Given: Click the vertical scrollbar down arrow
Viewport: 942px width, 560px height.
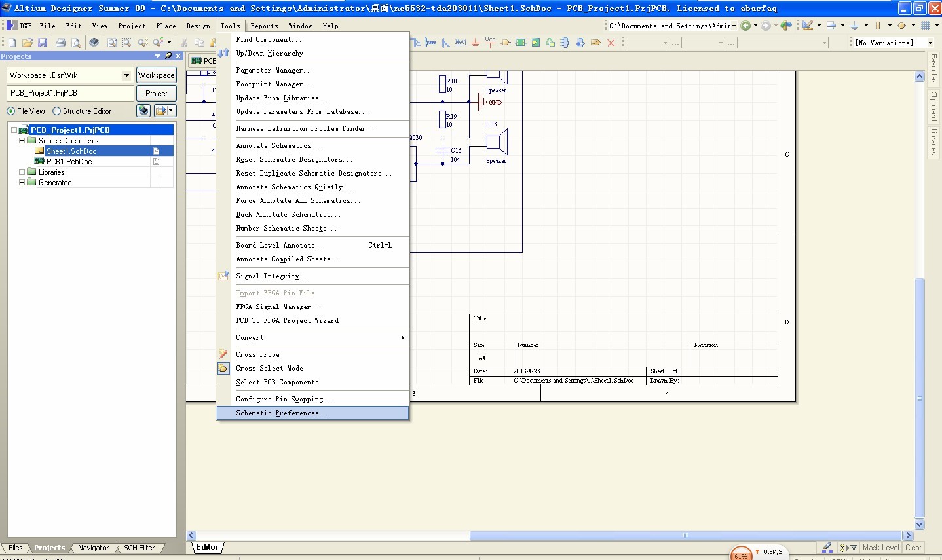Looking at the screenshot, I should point(919,524).
